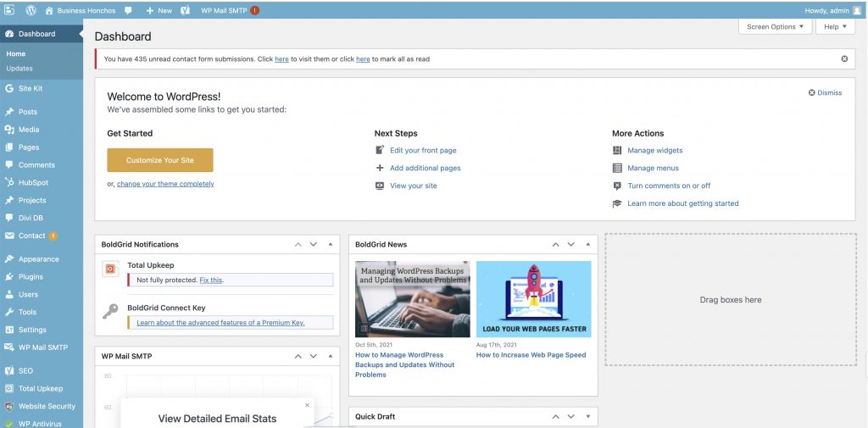Open the comments bubble in admin bar
868x428 pixels.
tap(129, 10)
